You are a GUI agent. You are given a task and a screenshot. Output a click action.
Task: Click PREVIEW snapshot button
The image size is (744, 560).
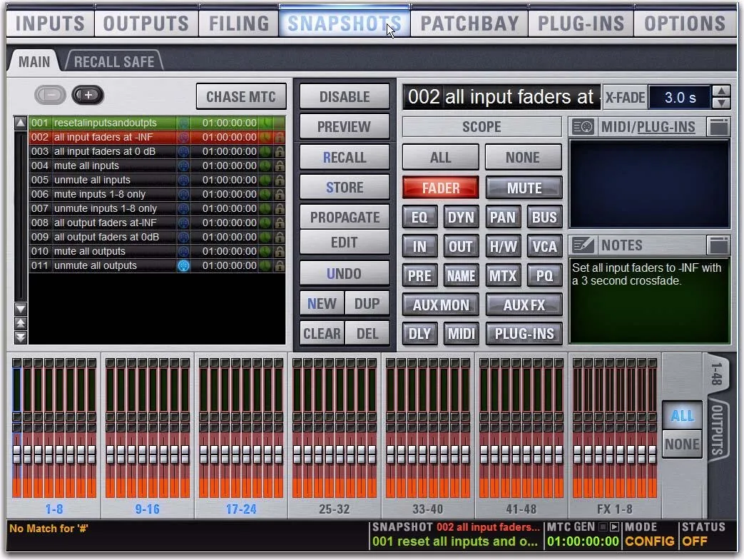coord(345,127)
